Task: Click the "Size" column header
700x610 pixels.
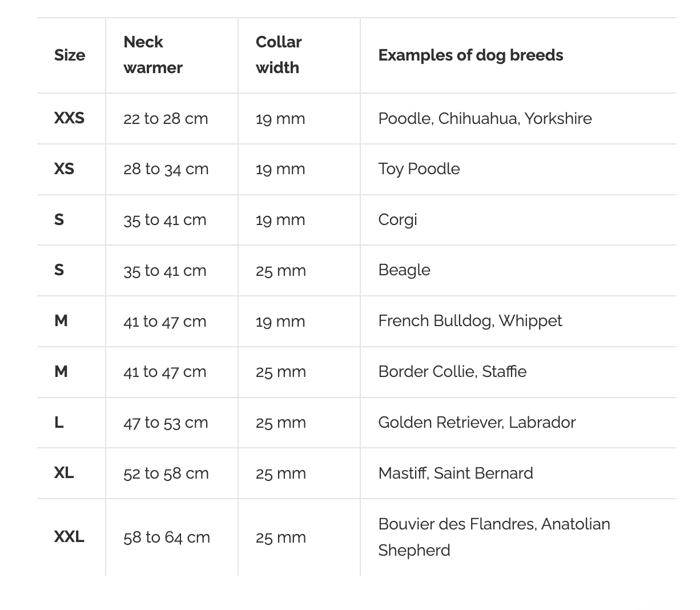Action: [70, 55]
